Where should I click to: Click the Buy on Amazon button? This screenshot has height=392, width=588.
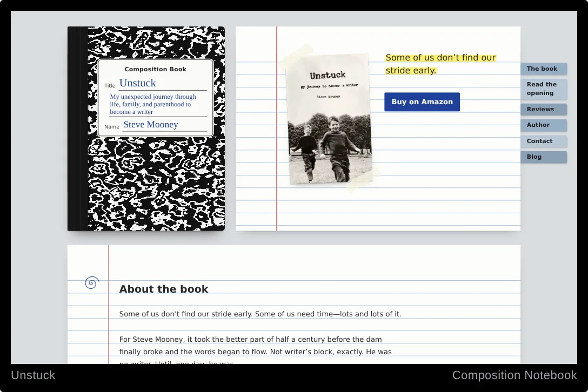click(x=422, y=102)
